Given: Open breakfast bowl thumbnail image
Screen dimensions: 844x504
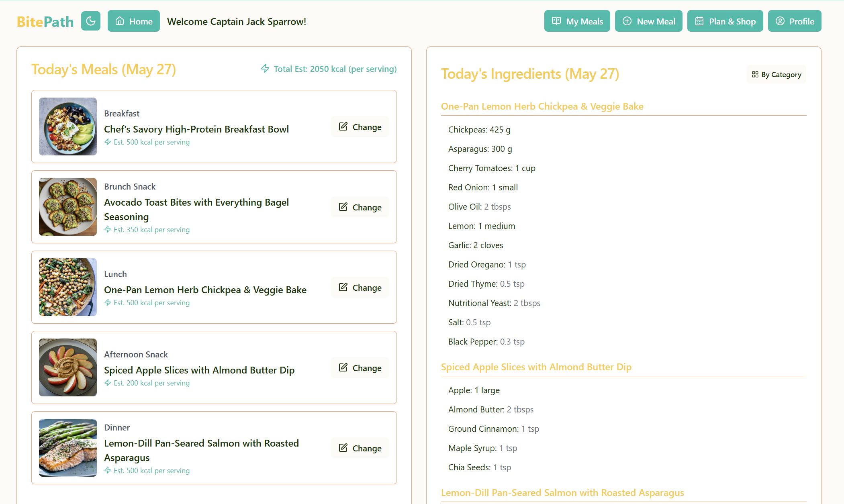Looking at the screenshot, I should (68, 127).
